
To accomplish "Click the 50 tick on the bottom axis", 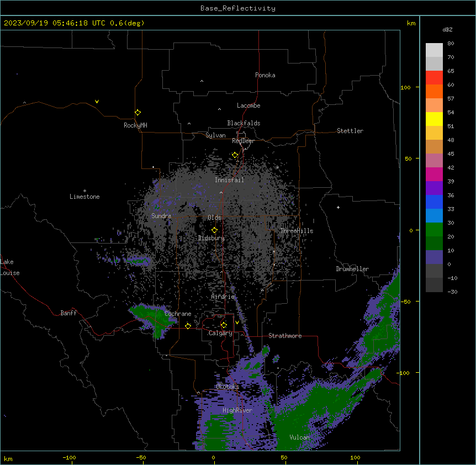I will pos(284,457).
